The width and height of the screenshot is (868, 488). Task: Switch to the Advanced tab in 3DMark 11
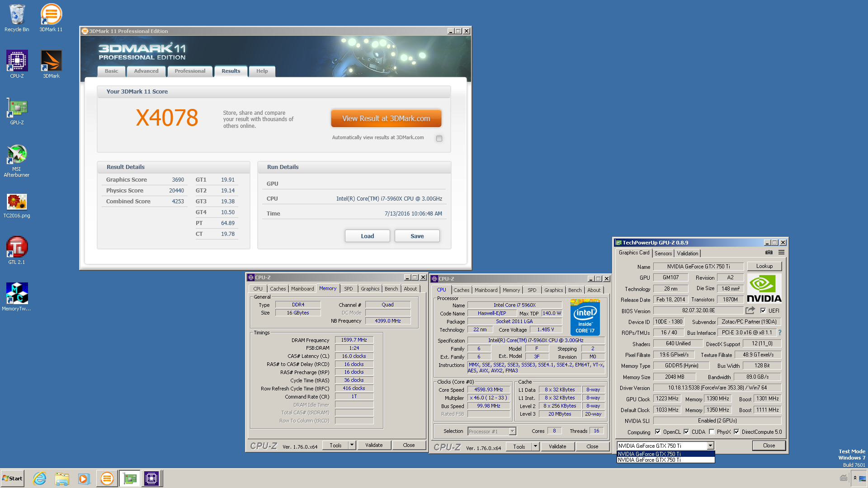point(146,71)
